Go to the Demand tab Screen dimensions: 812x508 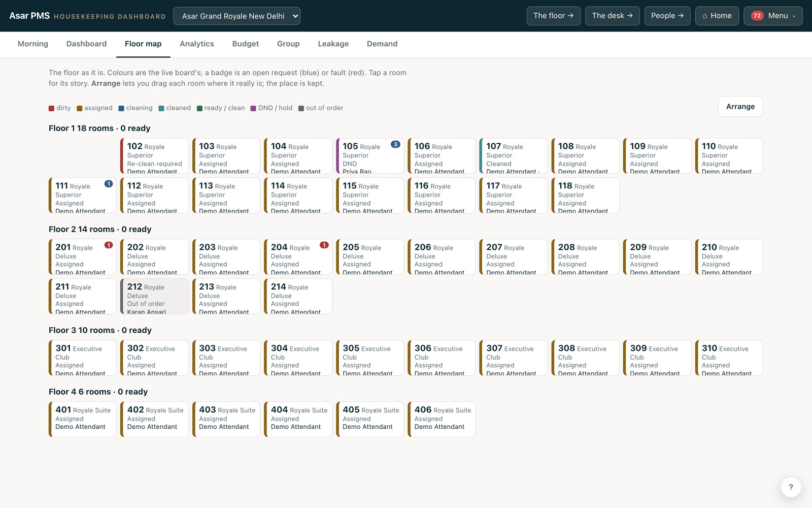tap(382, 44)
